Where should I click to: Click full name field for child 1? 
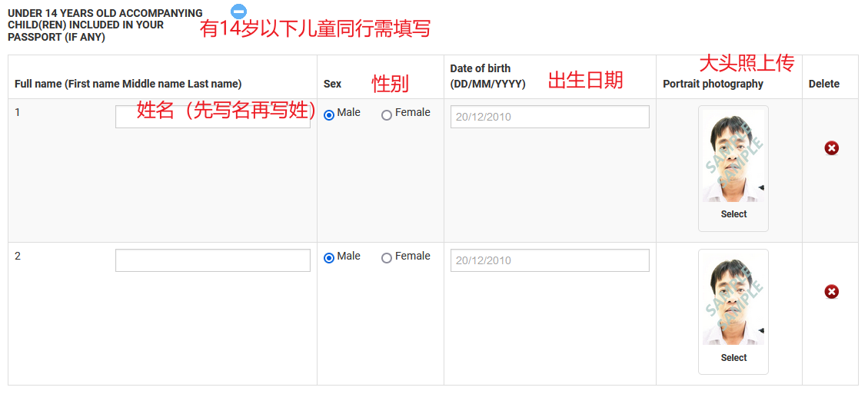213,117
